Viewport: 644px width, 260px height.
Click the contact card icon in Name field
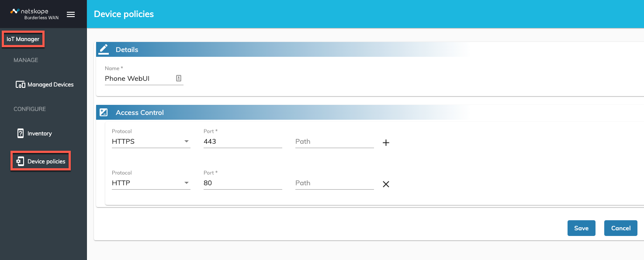(x=178, y=78)
